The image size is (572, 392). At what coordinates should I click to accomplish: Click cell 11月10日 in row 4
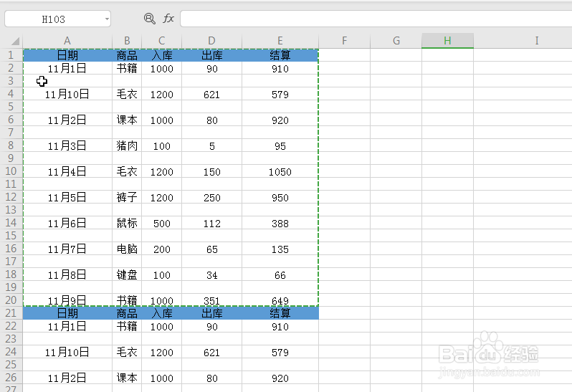pyautogui.click(x=67, y=94)
